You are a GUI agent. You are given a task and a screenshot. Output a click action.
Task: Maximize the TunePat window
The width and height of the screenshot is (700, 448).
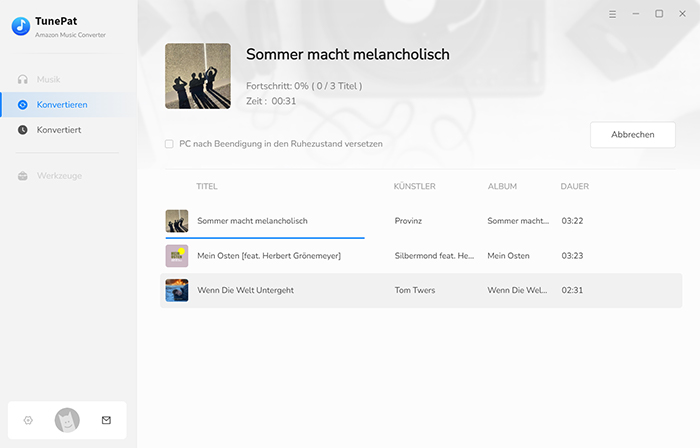(659, 14)
